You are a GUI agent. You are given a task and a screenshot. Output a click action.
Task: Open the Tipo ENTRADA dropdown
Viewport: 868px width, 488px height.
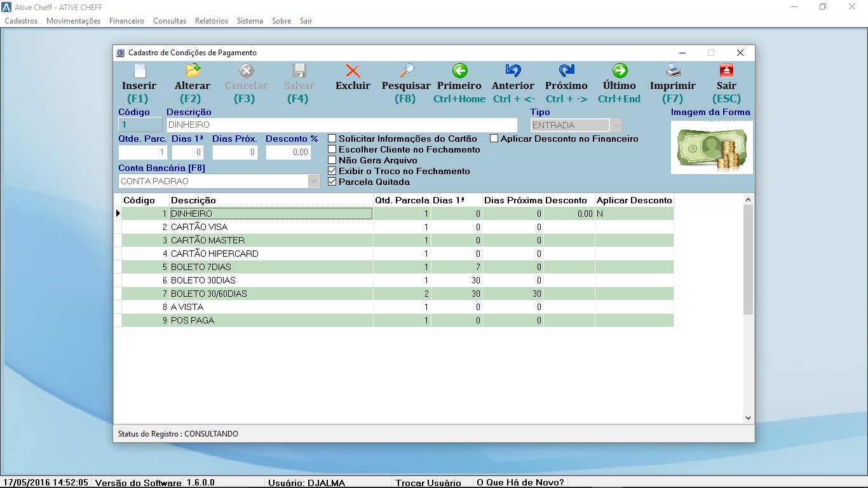(x=615, y=125)
